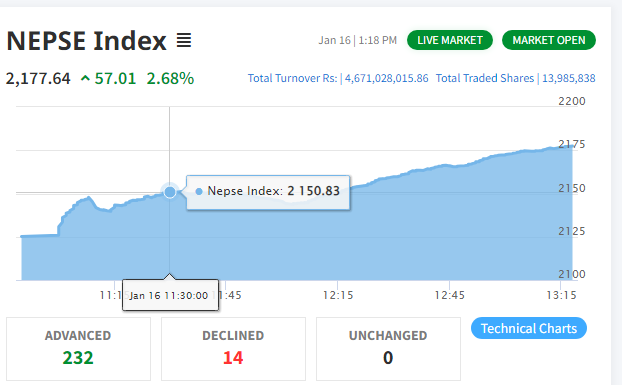The image size is (622, 385).
Task: Click the 2.68% change percentage
Action: click(x=170, y=79)
